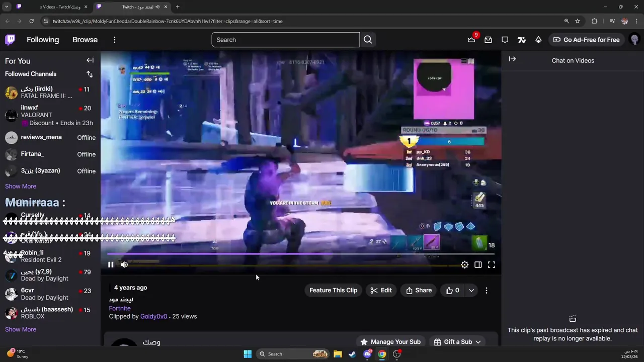Screen dimensions: 644x362
Task: Open the clip's three-dot options menu
Action: pyautogui.click(x=486, y=290)
